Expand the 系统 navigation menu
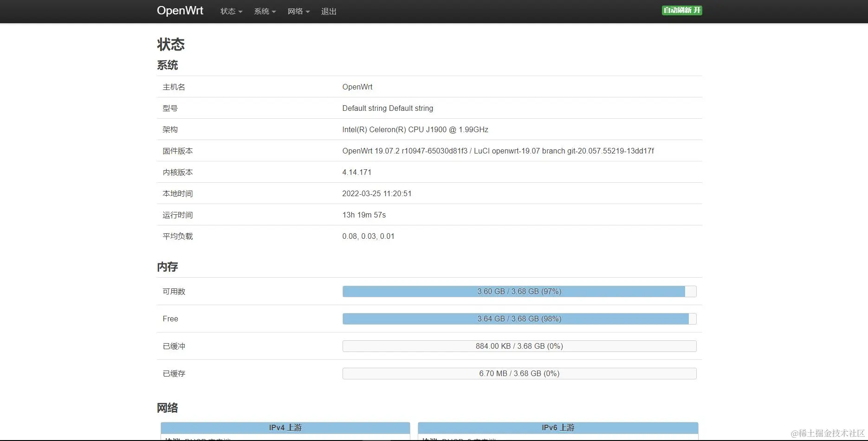Image resolution: width=868 pixels, height=441 pixels. pos(265,11)
